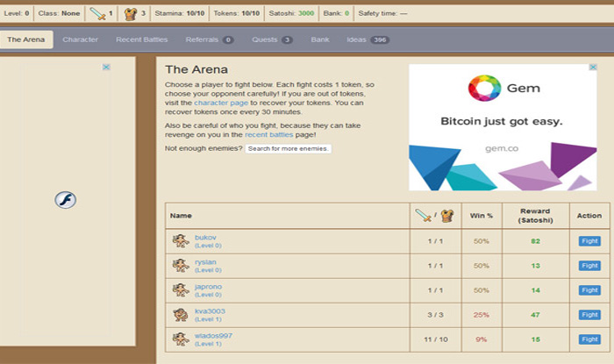Click the Referrals 0 count badge
The width and height of the screenshot is (614, 364).
pyautogui.click(x=228, y=40)
